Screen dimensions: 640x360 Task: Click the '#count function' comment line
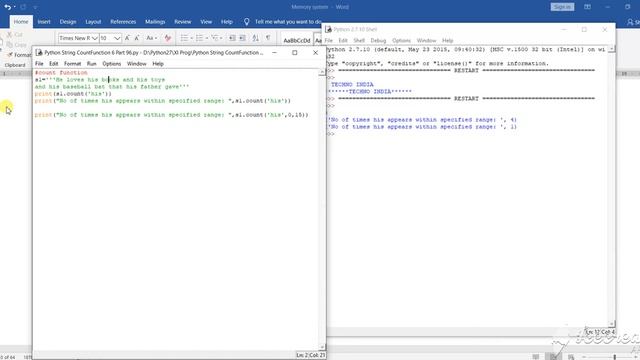(61, 73)
